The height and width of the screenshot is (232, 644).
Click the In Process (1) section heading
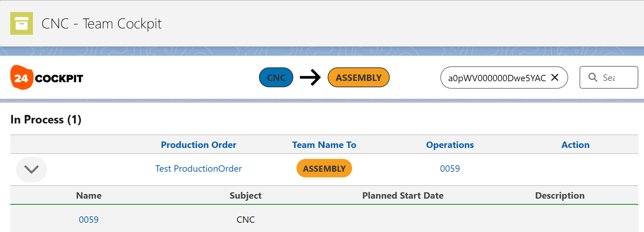(46, 120)
